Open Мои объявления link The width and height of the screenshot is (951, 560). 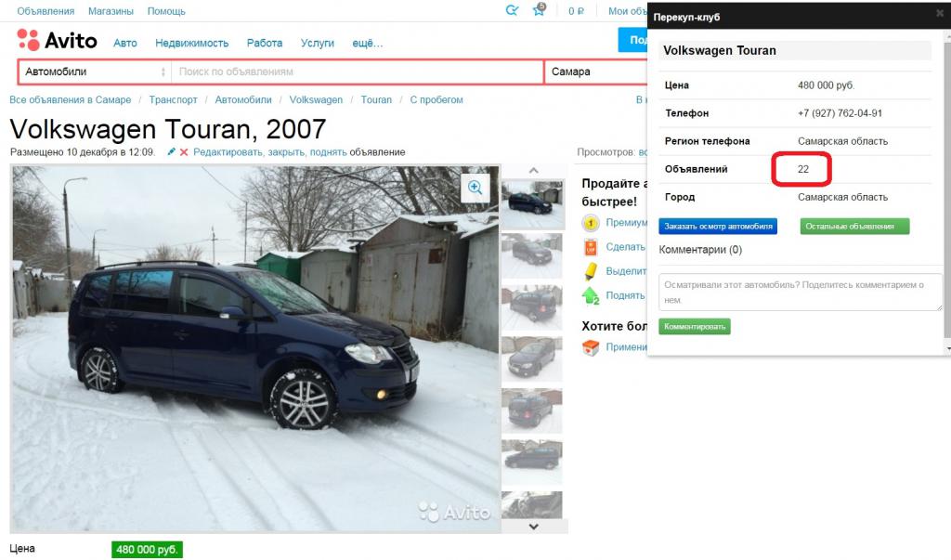pyautogui.click(x=627, y=11)
